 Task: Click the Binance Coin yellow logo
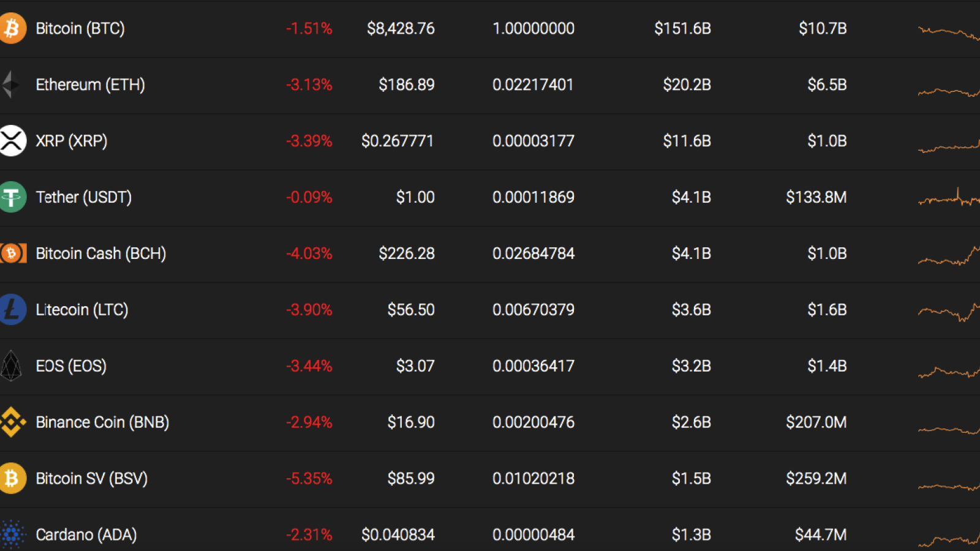12,422
